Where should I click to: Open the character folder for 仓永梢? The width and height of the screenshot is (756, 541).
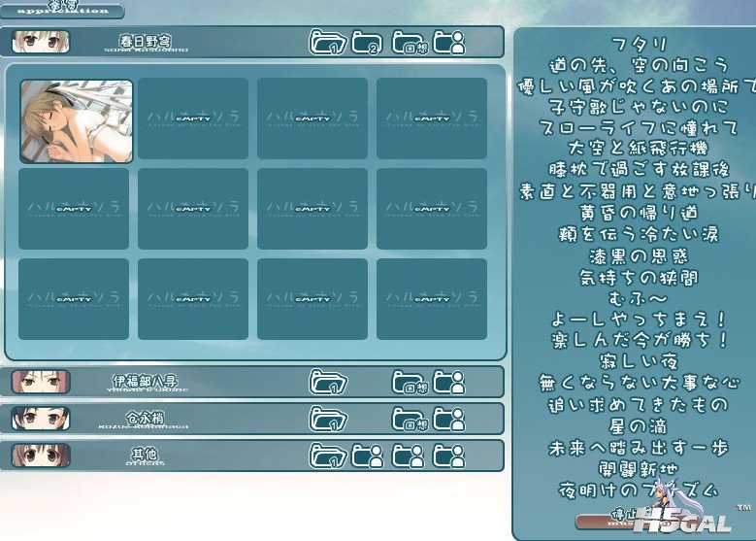point(449,419)
